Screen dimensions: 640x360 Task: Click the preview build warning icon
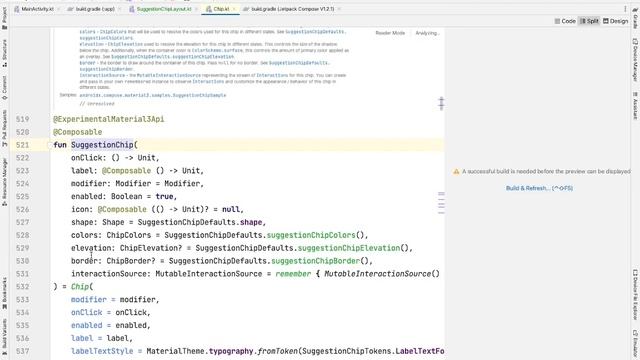pos(456,172)
